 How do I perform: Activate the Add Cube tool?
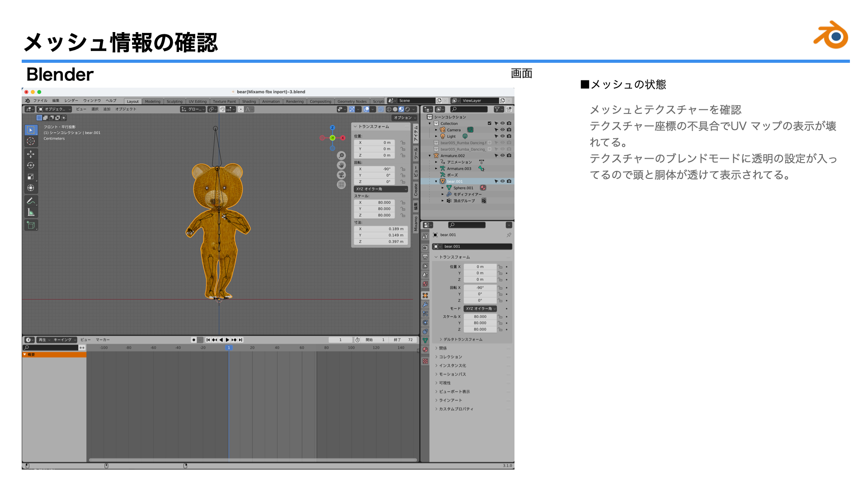tap(31, 225)
